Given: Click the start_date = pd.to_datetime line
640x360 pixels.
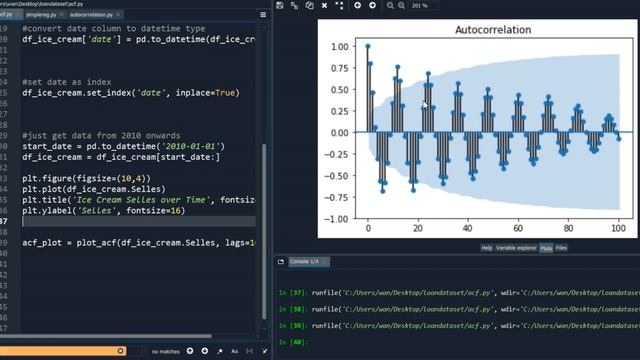Looking at the screenshot, I should pos(123,146).
